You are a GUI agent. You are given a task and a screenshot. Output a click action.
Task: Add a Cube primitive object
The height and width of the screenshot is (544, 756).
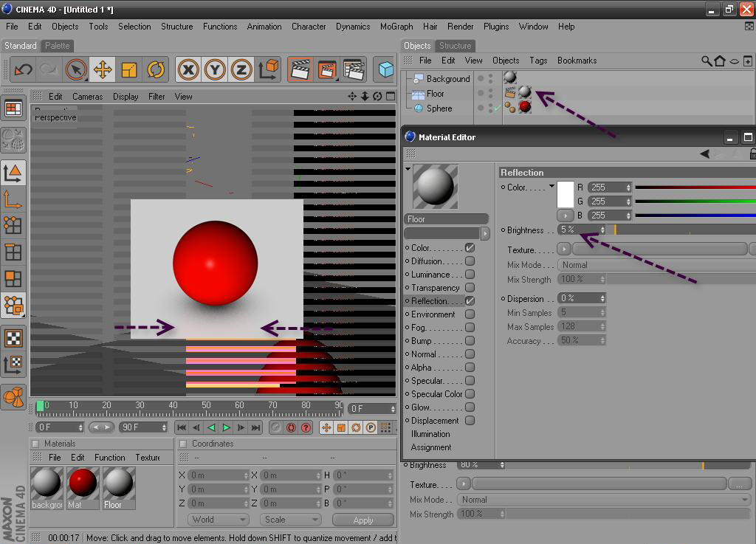coord(385,70)
